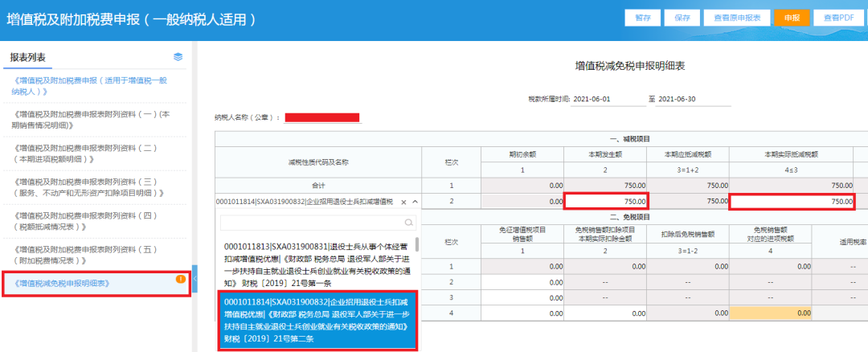The image size is (868, 352).
Task: Open 查看PDF
Action: tap(838, 18)
